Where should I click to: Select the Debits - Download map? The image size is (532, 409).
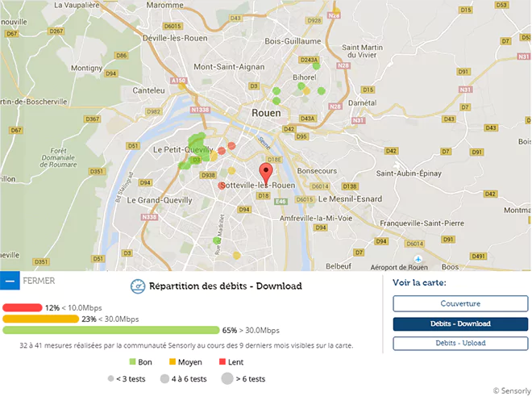point(460,323)
